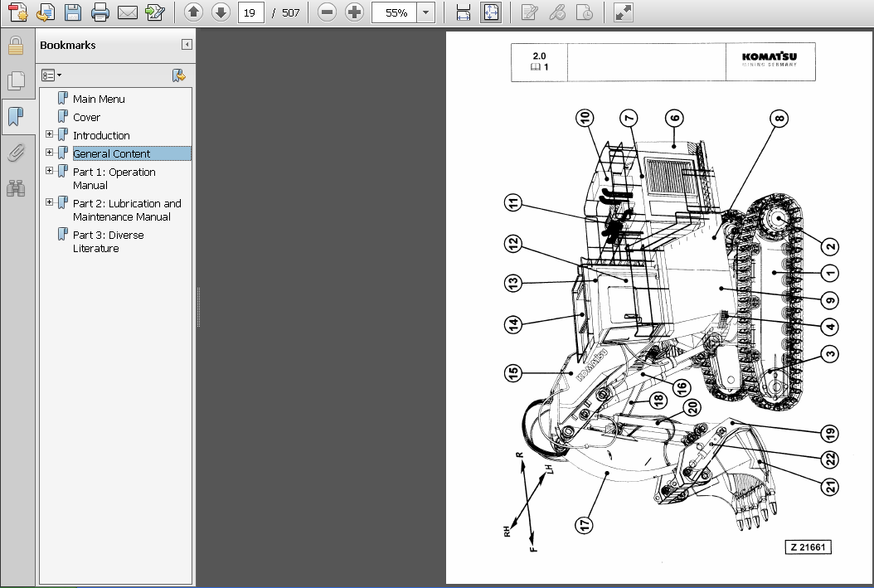Click the Export/convert file icon

tap(46, 12)
